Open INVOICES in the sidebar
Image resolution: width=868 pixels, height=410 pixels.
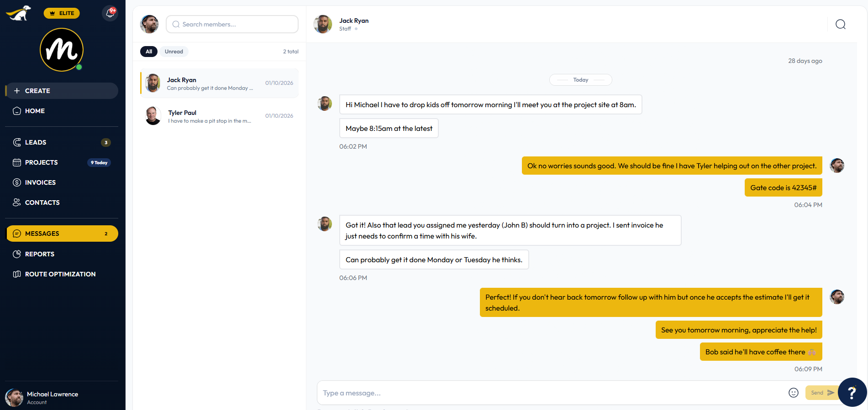click(62, 182)
